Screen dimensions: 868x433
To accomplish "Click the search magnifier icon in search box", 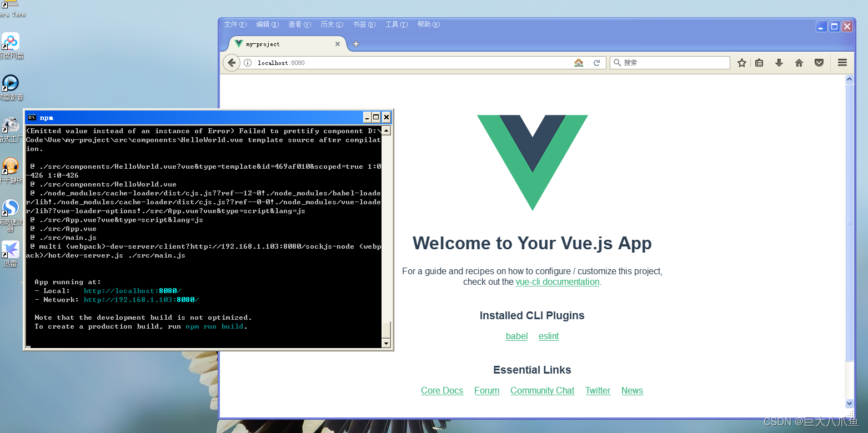I will (x=616, y=63).
